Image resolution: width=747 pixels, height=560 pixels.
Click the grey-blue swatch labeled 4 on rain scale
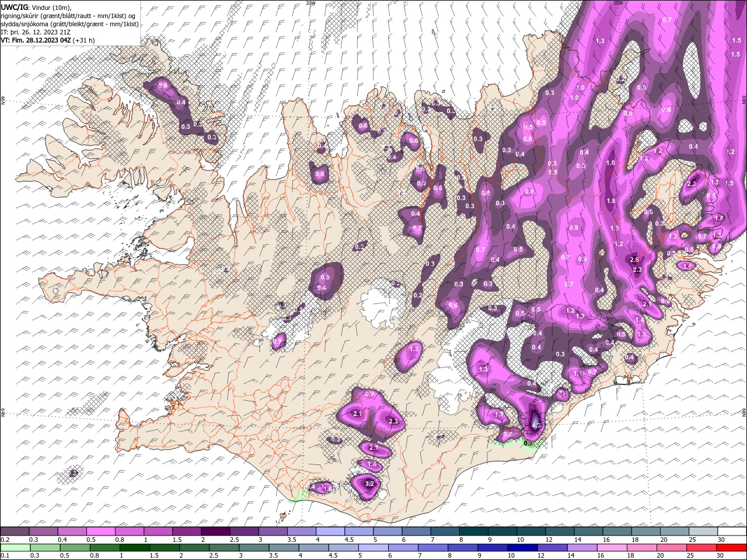(314, 548)
